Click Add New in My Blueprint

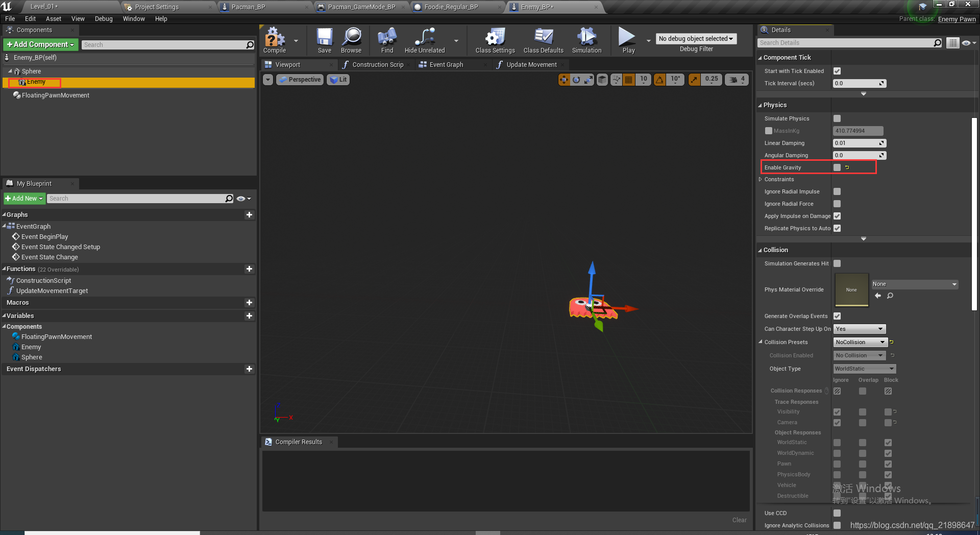[x=24, y=199]
